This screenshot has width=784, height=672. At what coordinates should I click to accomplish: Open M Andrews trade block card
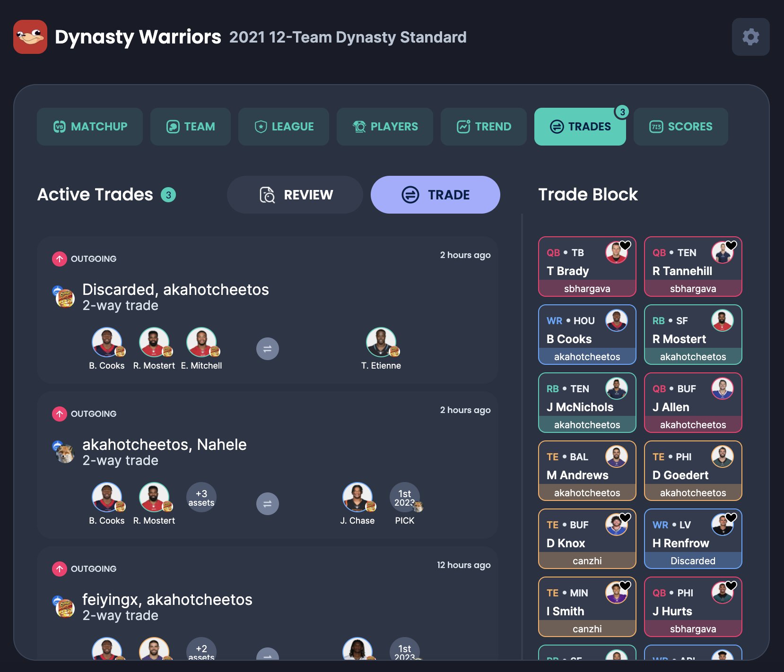587,471
